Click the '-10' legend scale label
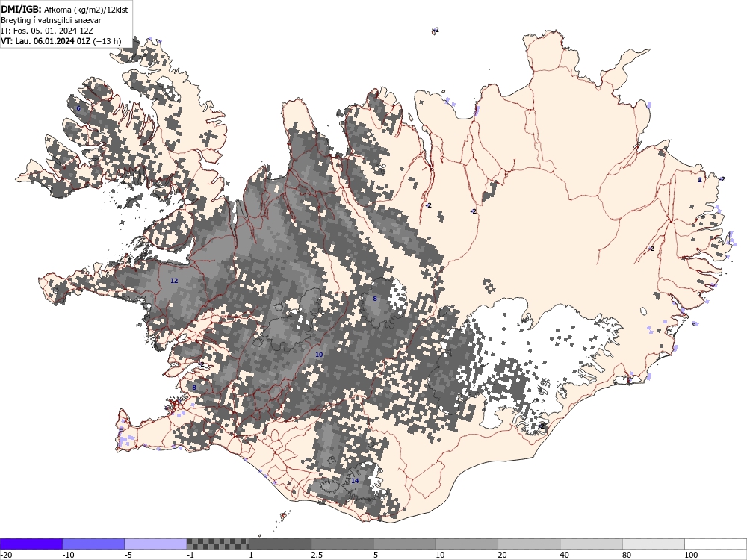Screen dimensions: 747x560 [x=69, y=555]
